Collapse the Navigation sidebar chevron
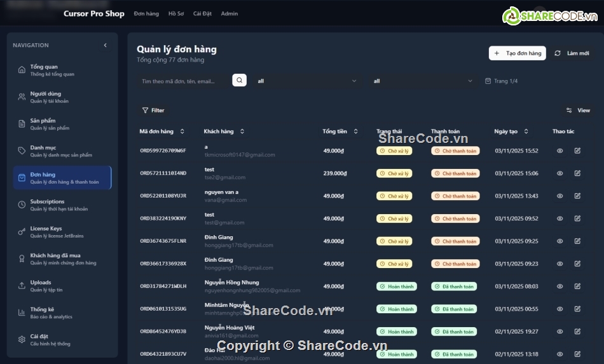The width and height of the screenshot is (604, 364). coord(105,45)
